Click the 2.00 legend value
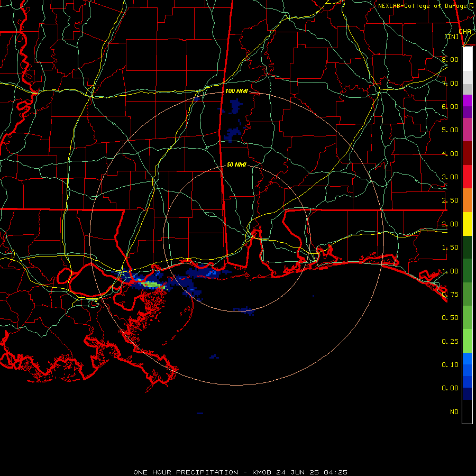This screenshot has height=476, width=476. tap(450, 224)
